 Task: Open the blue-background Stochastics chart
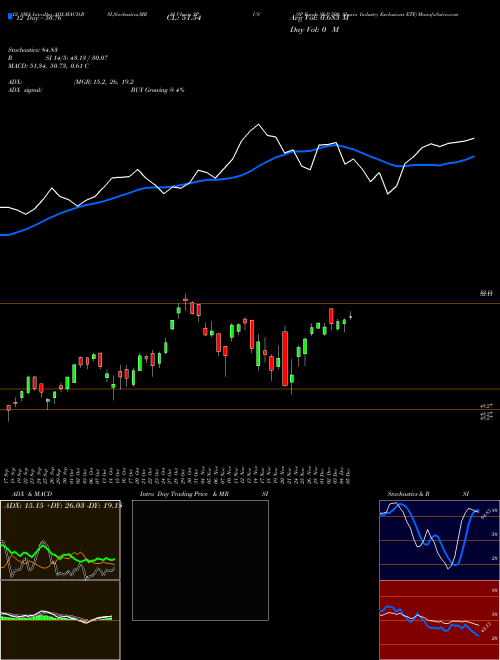440,540
